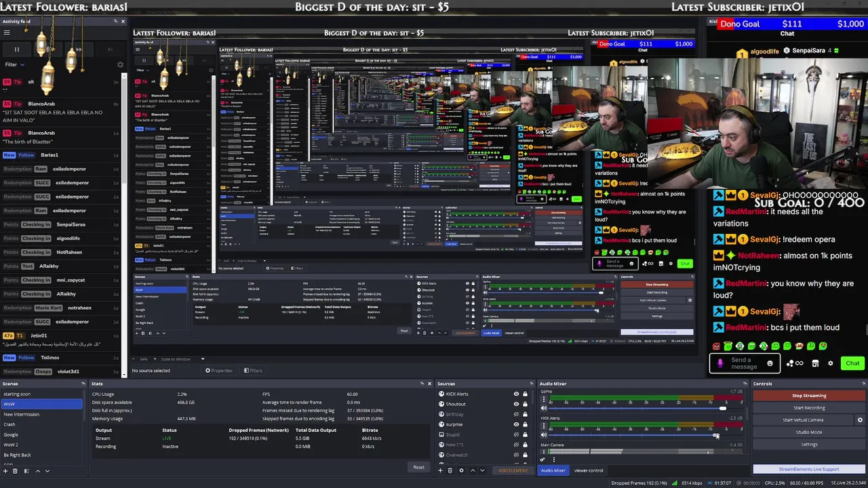
Task: Open Studio Mode
Action: point(809,432)
